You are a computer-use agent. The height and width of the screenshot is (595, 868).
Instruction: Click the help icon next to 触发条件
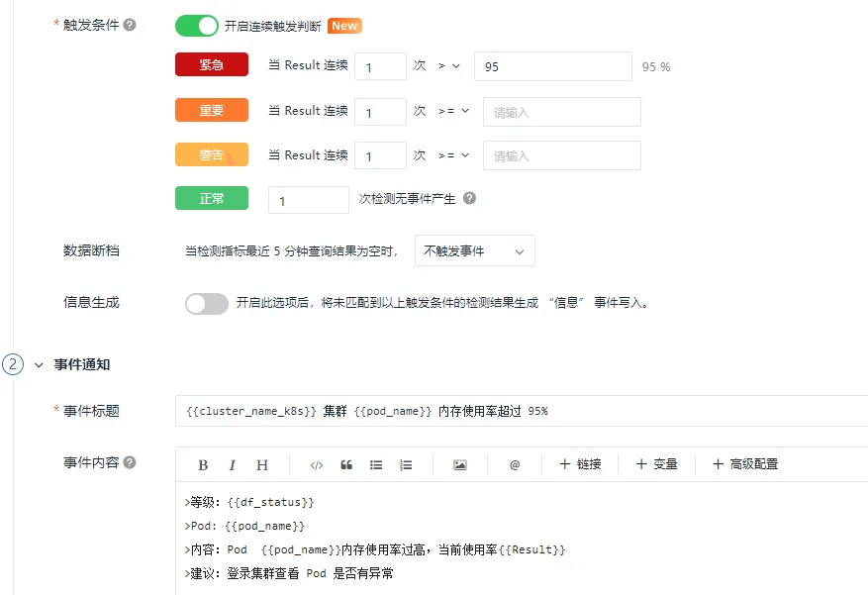point(131,26)
